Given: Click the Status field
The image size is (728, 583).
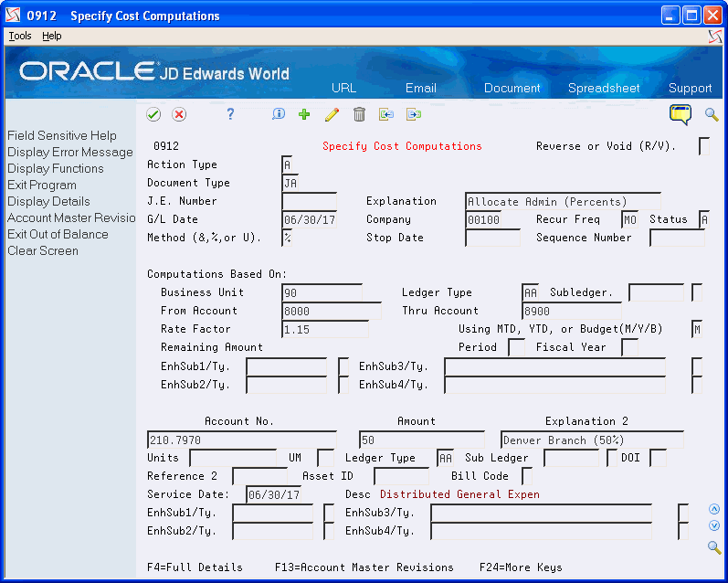Looking at the screenshot, I should (704, 219).
